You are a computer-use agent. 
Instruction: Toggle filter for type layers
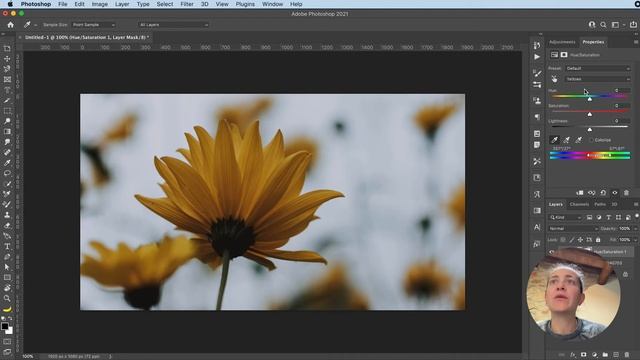pos(609,218)
